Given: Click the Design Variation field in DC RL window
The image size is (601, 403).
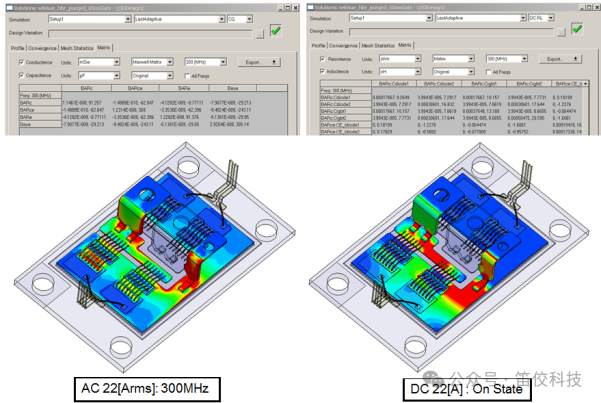Looking at the screenshot, I should click(x=451, y=32).
